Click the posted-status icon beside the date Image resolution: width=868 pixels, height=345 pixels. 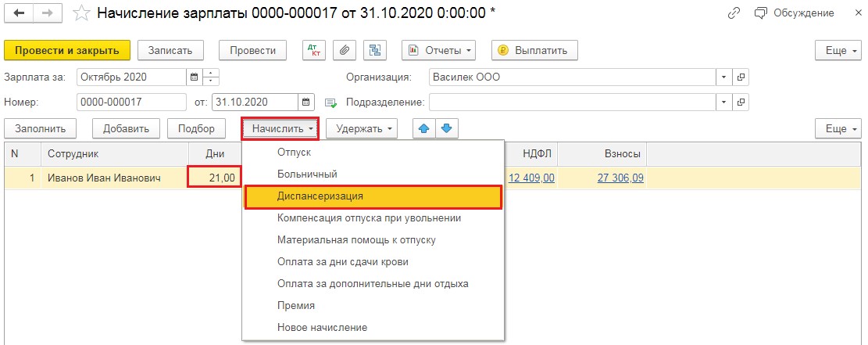click(331, 102)
